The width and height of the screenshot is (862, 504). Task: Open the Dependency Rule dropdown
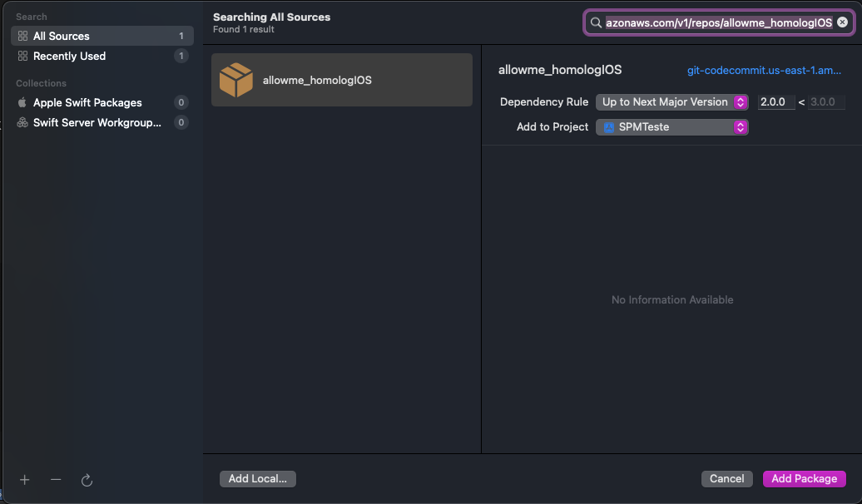point(671,102)
